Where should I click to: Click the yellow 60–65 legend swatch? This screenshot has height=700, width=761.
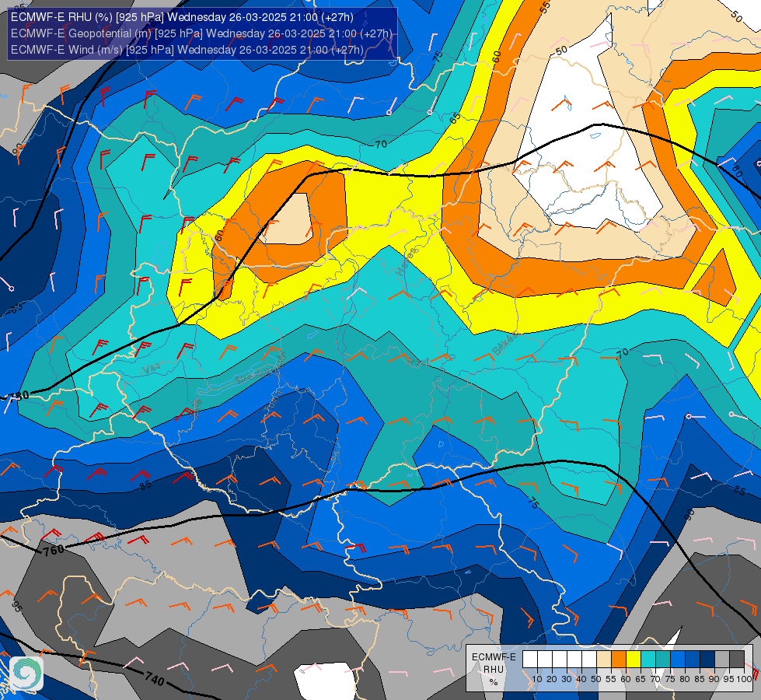pos(634,660)
